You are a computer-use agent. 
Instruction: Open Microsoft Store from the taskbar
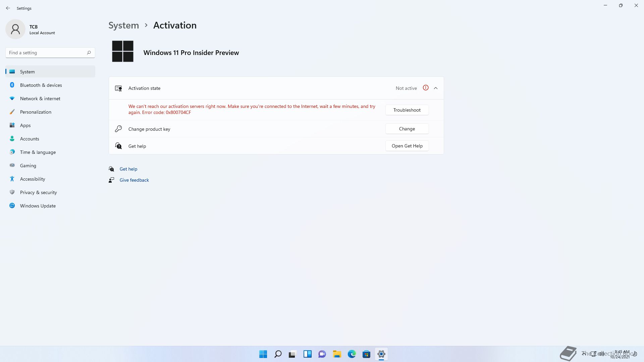tap(367, 354)
